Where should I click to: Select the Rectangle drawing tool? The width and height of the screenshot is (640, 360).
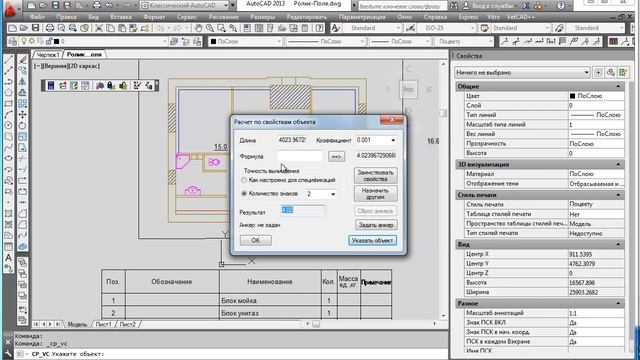click(x=8, y=104)
